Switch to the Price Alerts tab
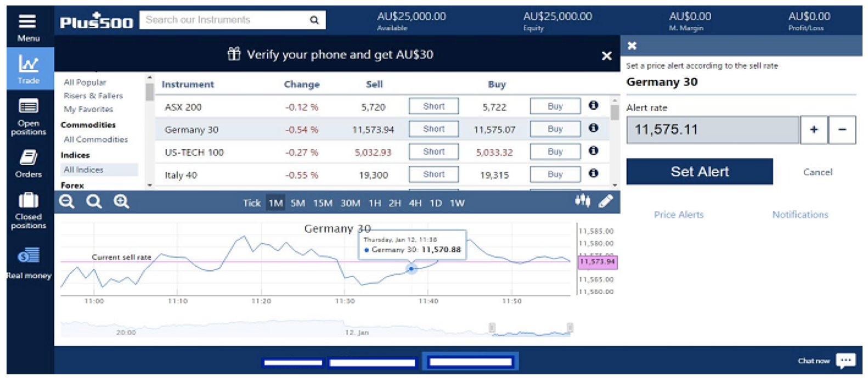 [679, 215]
